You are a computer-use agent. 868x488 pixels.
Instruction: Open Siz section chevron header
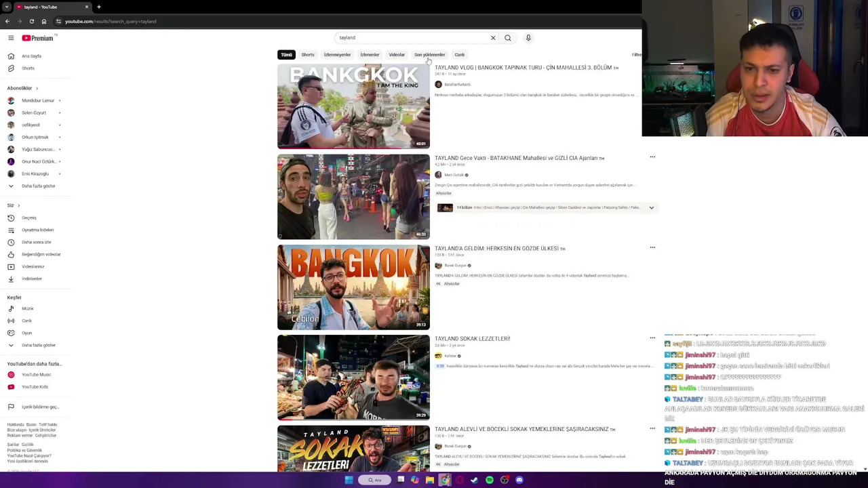coord(14,205)
